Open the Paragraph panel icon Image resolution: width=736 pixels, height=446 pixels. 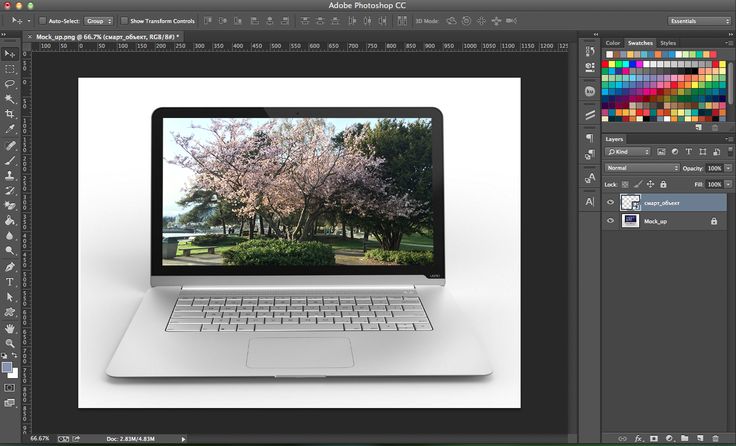click(x=590, y=138)
